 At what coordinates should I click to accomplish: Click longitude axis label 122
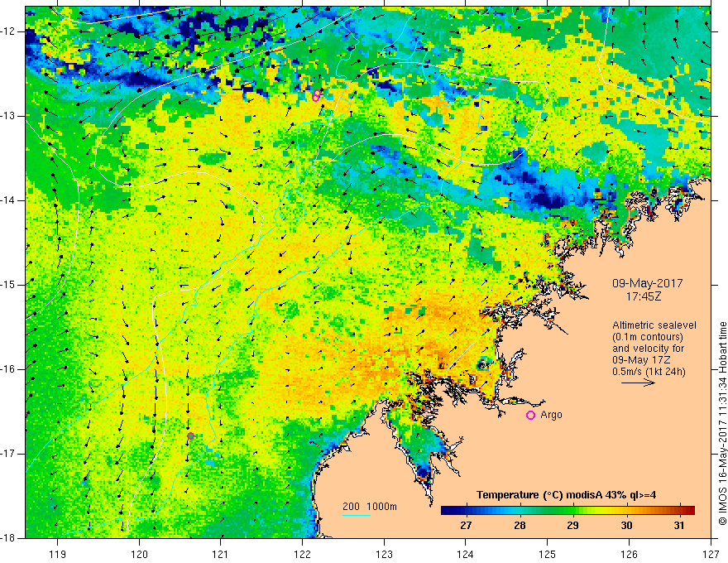[x=302, y=554]
